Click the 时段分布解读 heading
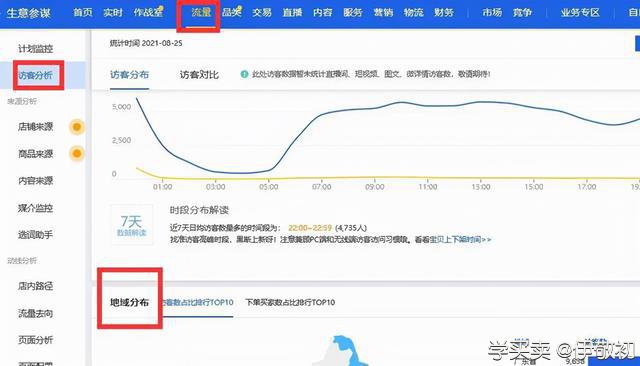Viewport: 640px width, 366px height. pos(199,210)
